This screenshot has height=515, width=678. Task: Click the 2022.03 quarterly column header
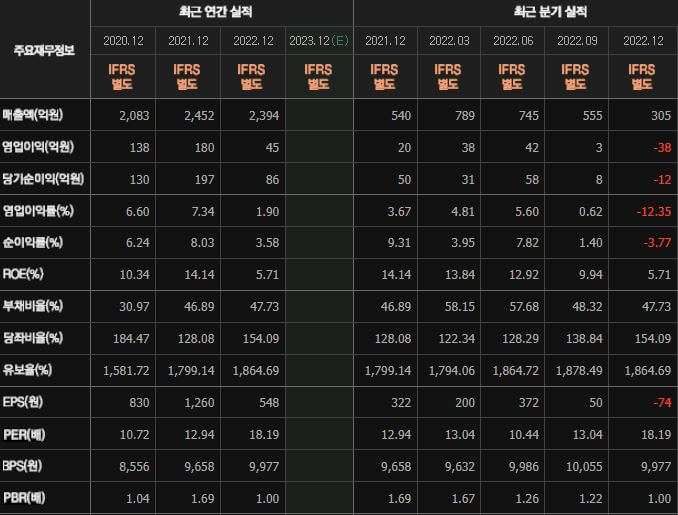click(x=449, y=41)
